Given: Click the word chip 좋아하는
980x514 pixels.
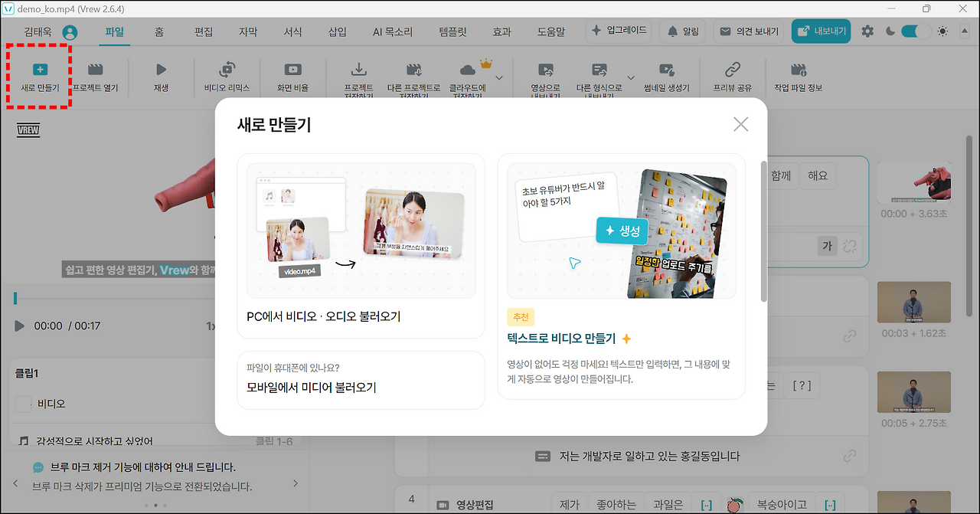Looking at the screenshot, I should pos(615,504).
